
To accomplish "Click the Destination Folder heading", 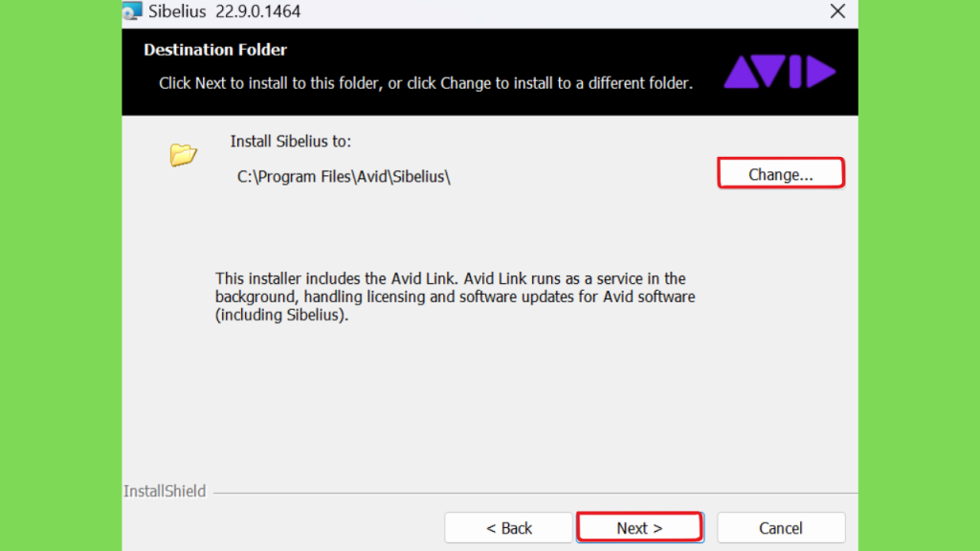I will pyautogui.click(x=215, y=50).
